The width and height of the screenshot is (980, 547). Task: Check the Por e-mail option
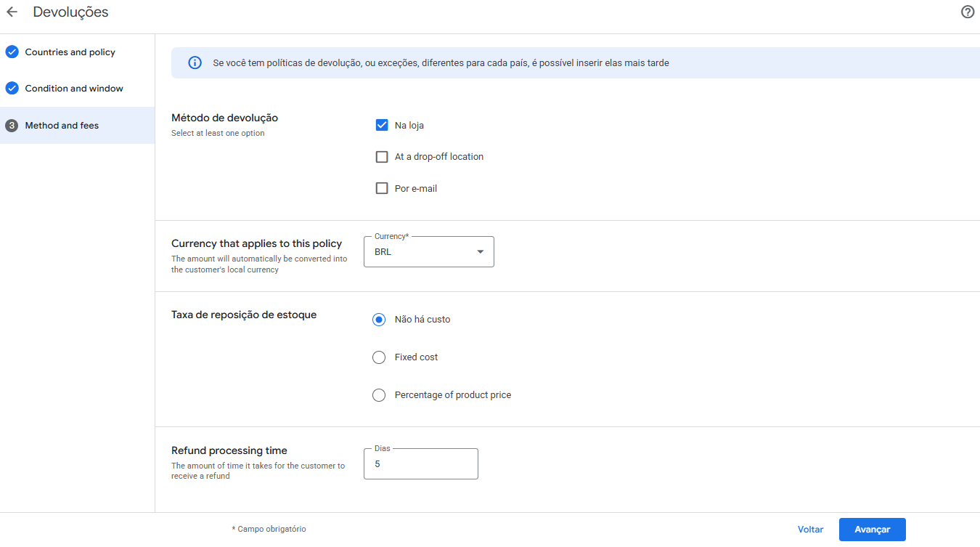pos(382,189)
